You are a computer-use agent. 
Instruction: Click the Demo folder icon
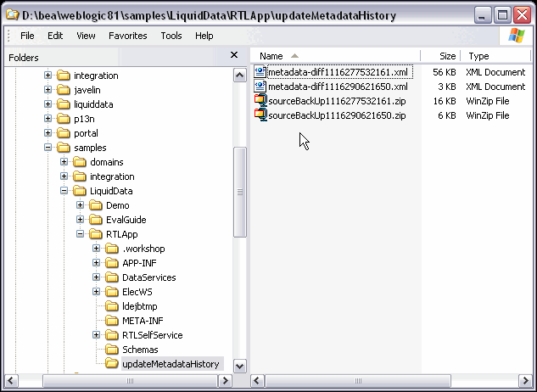(x=96, y=205)
